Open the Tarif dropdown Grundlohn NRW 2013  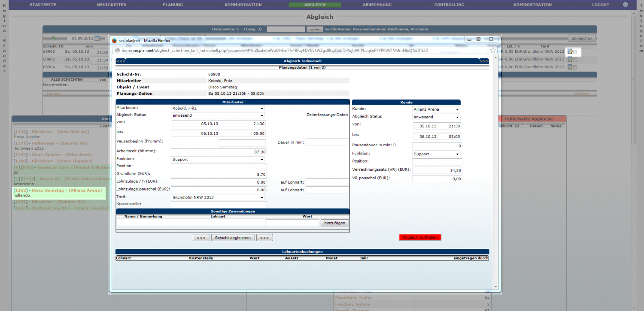(218, 197)
